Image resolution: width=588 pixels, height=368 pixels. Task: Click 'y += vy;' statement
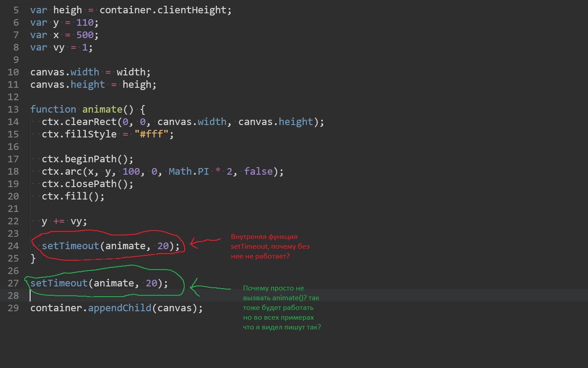(65, 221)
